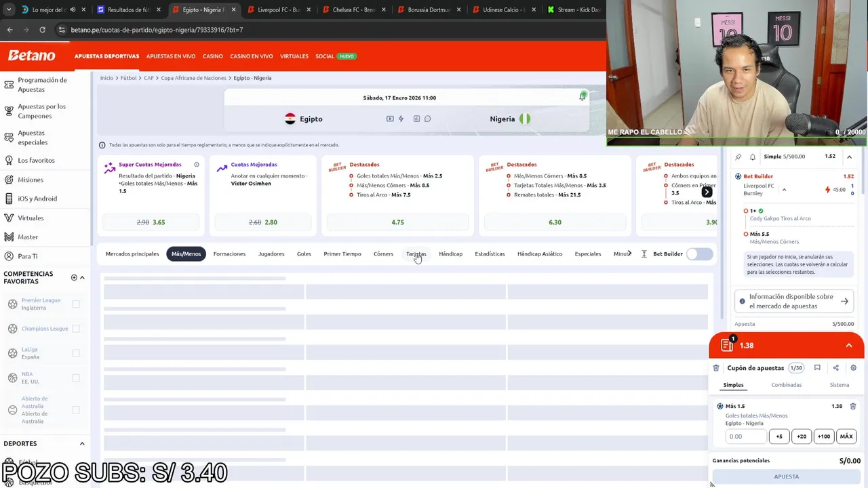Collapse the bet slip via the 1.38 header chevron
Image resolution: width=868 pixels, height=488 pixels.
(x=848, y=346)
